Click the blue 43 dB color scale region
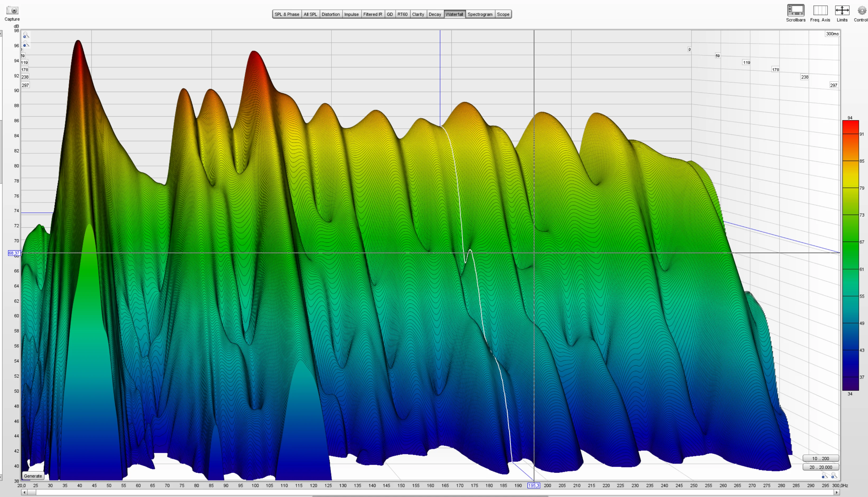This screenshot has width=868, height=497. click(x=850, y=350)
